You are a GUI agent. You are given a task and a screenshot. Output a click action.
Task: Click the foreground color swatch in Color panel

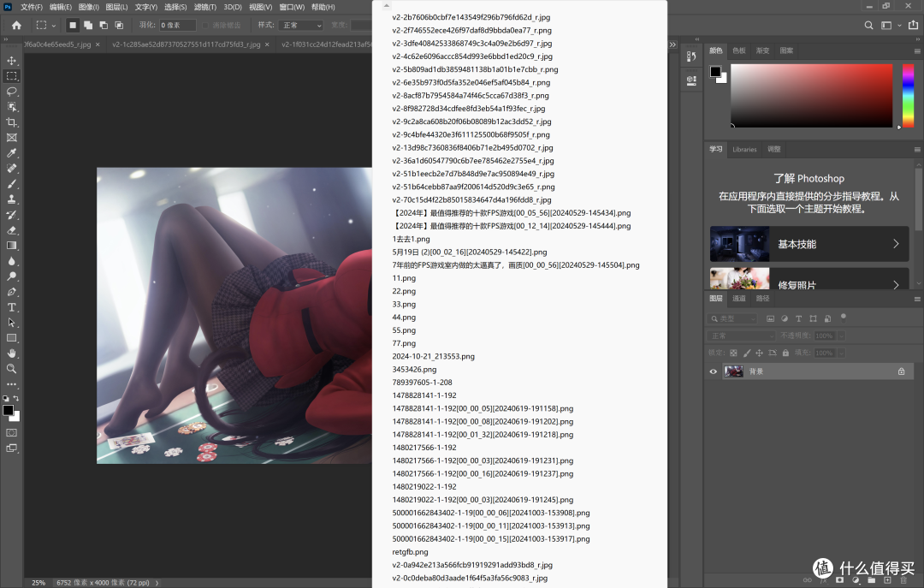[x=715, y=71]
